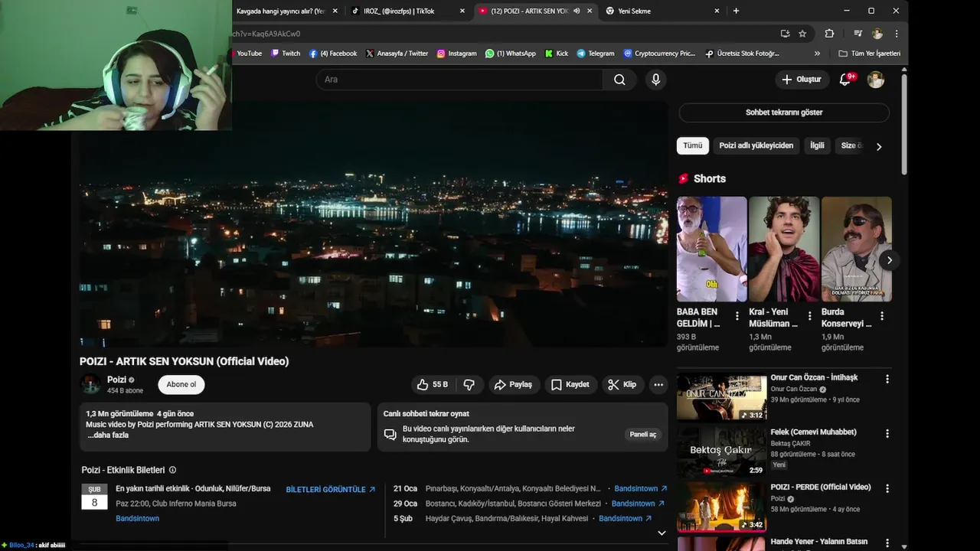Screen dimensions: 980x551
Task: Dislike the video with thumbs down
Action: click(x=469, y=385)
